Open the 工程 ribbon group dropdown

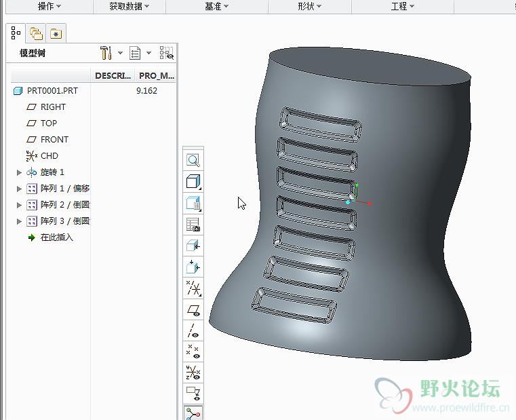click(403, 6)
